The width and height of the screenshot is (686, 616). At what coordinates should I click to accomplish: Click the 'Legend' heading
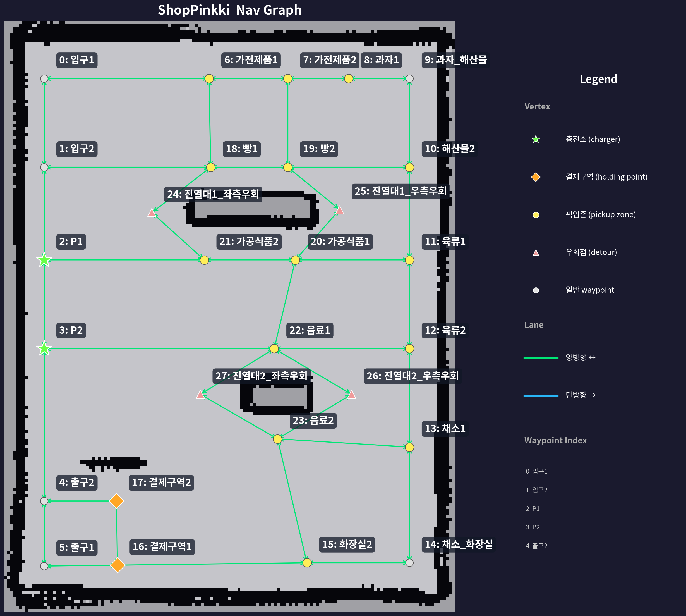tap(598, 79)
